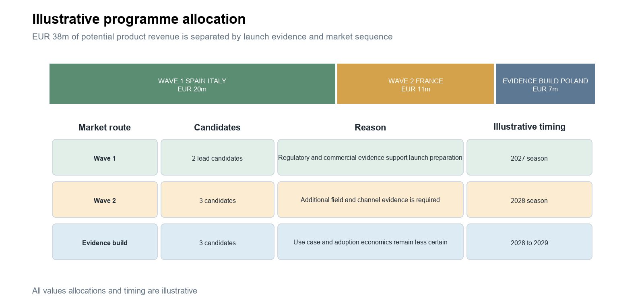Screen dimensions: 644x306
Task: Click the 2 lead candidates cell
Action: [x=217, y=157]
